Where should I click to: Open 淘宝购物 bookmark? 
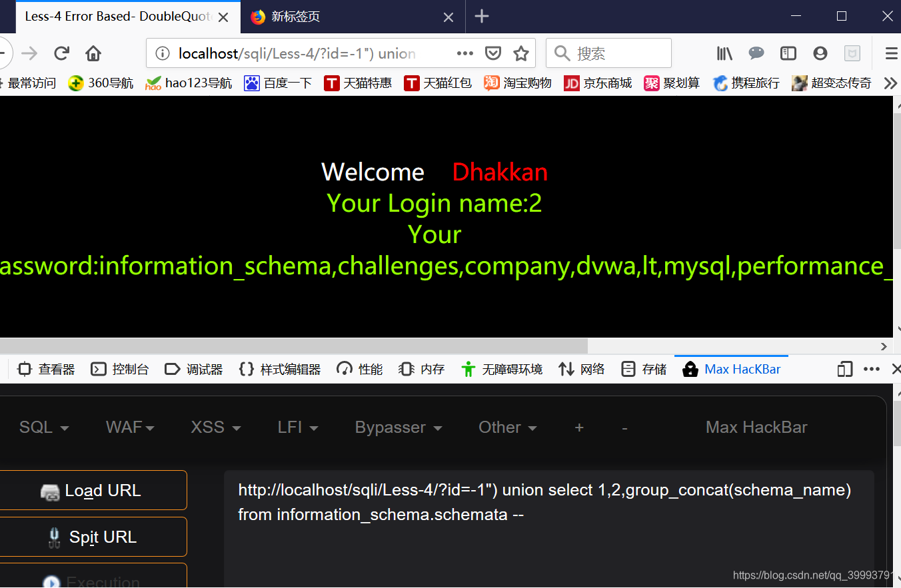[x=518, y=83]
